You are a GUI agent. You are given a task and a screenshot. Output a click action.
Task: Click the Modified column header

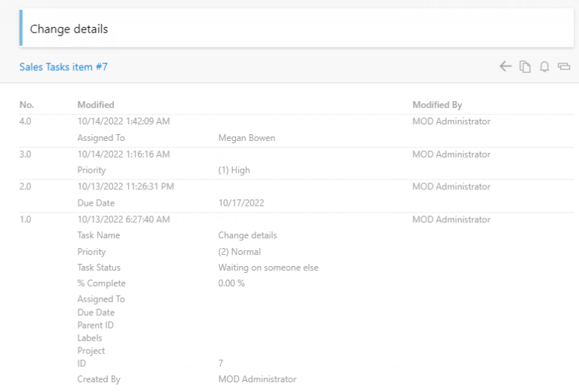point(96,105)
